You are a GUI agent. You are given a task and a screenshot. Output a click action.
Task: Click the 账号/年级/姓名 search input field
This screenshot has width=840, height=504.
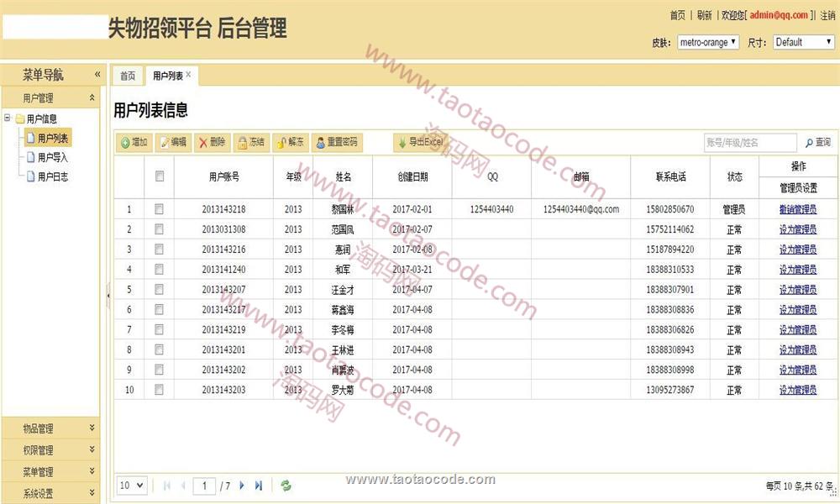pyautogui.click(x=749, y=143)
